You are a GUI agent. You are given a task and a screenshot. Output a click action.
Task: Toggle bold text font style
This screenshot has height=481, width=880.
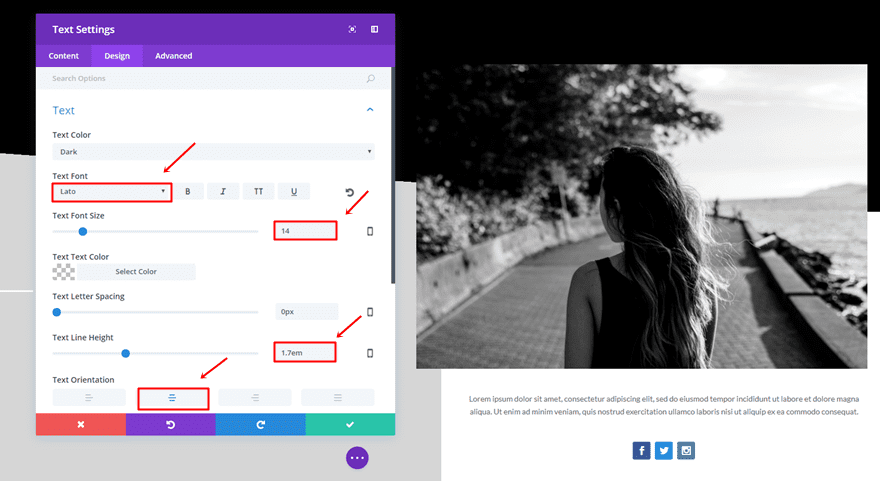187,191
